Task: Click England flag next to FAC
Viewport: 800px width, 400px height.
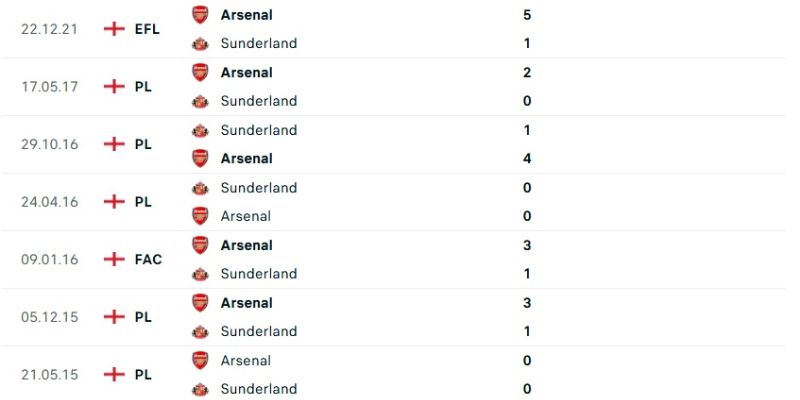Action: [x=114, y=259]
